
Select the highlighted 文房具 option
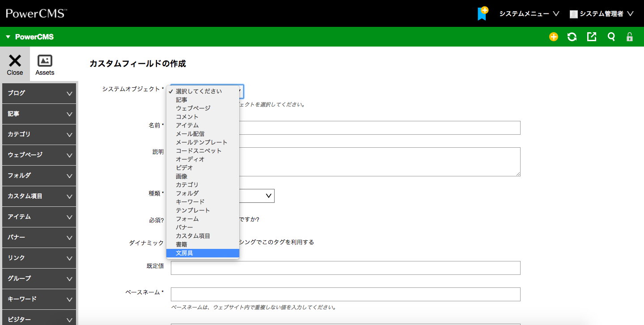point(203,253)
